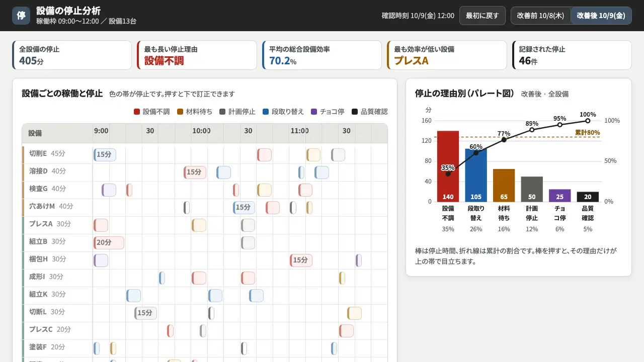Click the 確認時刻 10/9(金) 12:00 text
The width and height of the screenshot is (644, 362).
tap(418, 16)
